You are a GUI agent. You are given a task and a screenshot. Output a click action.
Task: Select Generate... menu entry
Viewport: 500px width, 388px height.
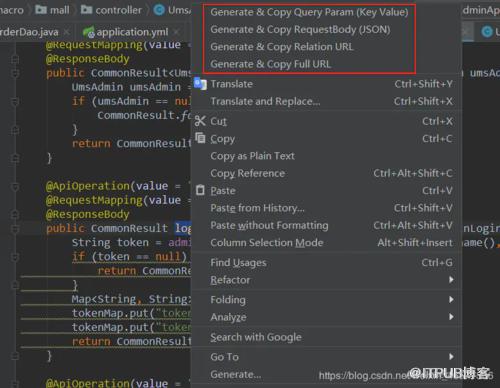[236, 375]
